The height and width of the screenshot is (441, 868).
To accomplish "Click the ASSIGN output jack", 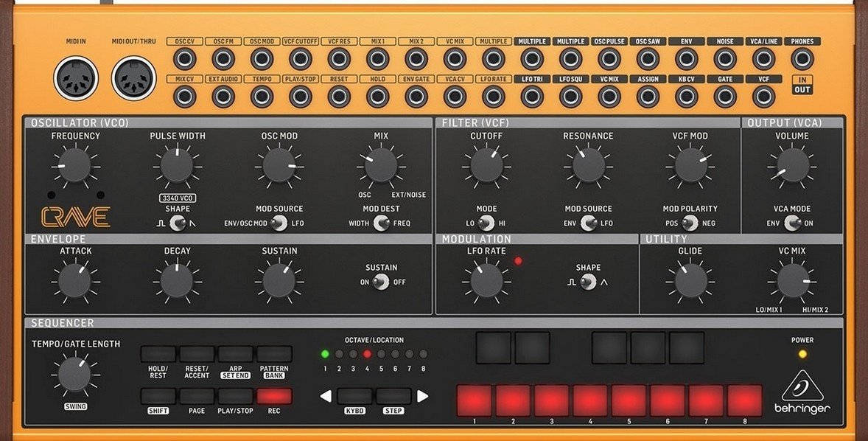I will coord(648,97).
